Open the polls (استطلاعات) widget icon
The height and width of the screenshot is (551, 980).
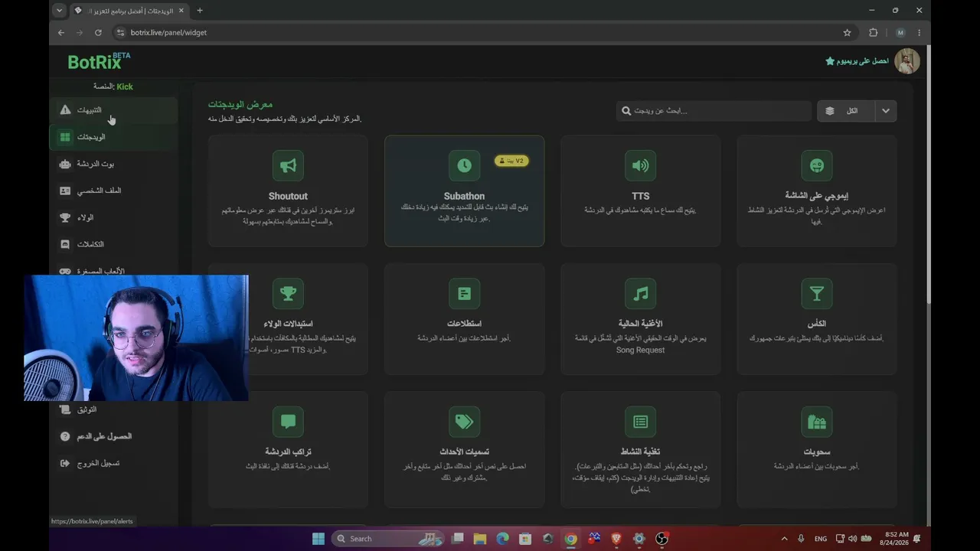464,293
